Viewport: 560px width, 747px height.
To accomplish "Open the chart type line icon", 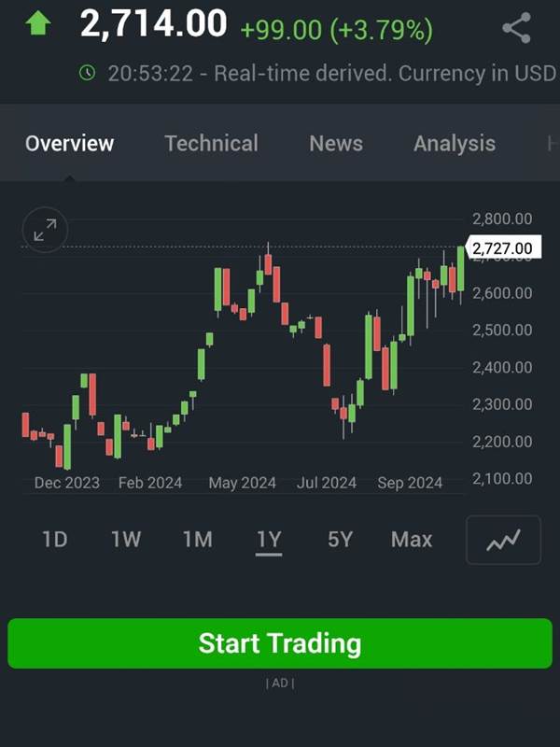I will [503, 540].
